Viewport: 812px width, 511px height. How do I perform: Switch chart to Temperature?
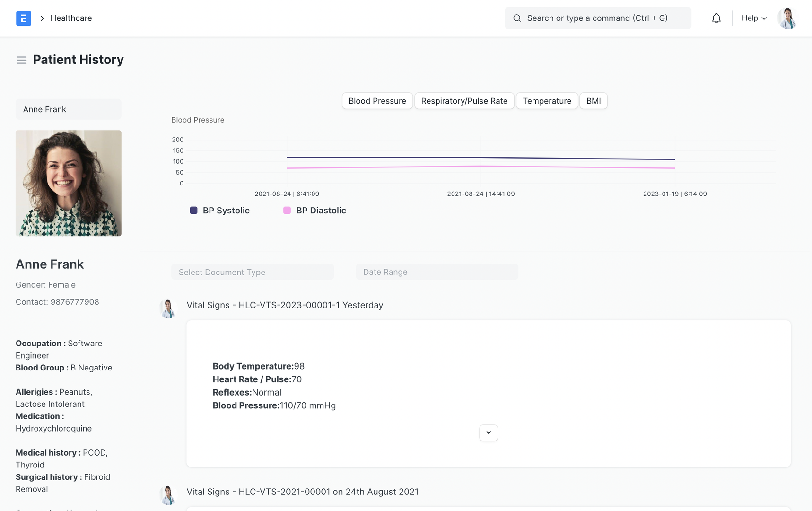point(547,101)
